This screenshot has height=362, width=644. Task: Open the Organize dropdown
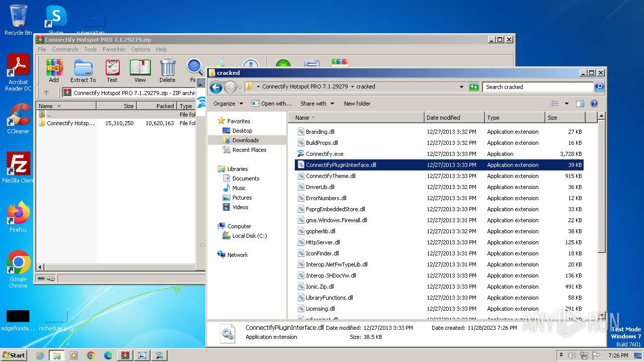point(228,104)
